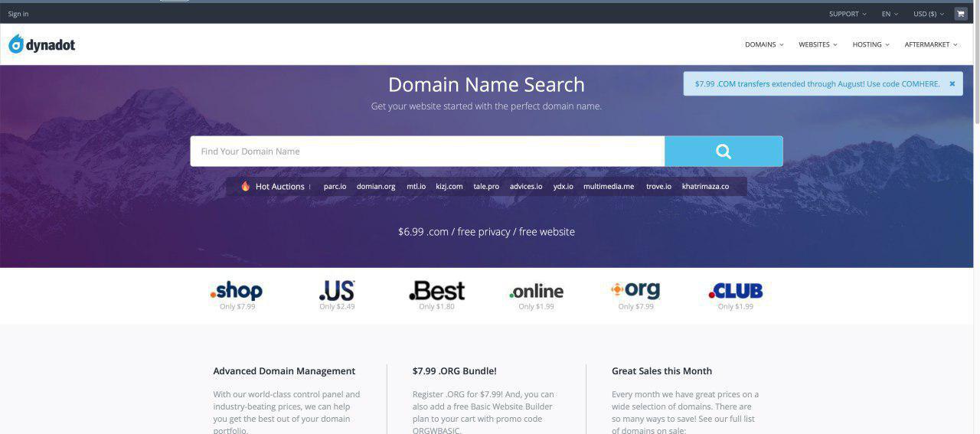Open the EN language dropdown
Screen dimensions: 980x434
[890, 14]
